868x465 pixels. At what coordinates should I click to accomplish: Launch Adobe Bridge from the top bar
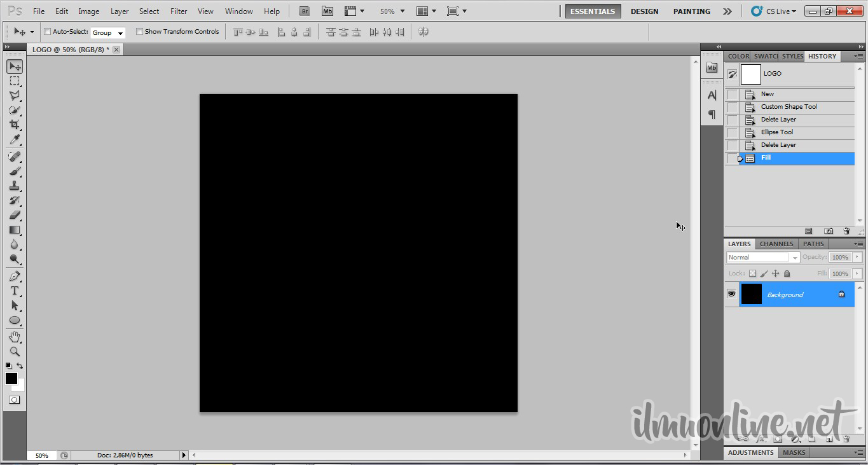(305, 11)
